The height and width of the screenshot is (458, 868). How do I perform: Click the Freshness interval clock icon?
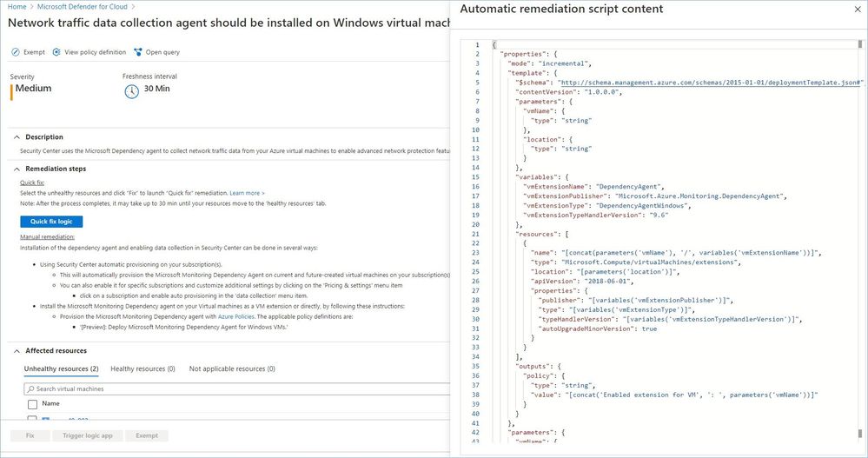coord(132,91)
